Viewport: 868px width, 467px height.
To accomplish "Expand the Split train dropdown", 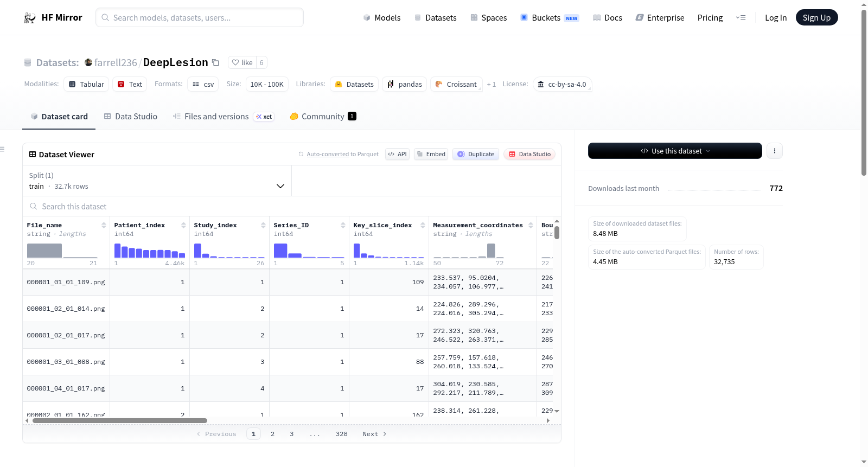I will [157, 181].
